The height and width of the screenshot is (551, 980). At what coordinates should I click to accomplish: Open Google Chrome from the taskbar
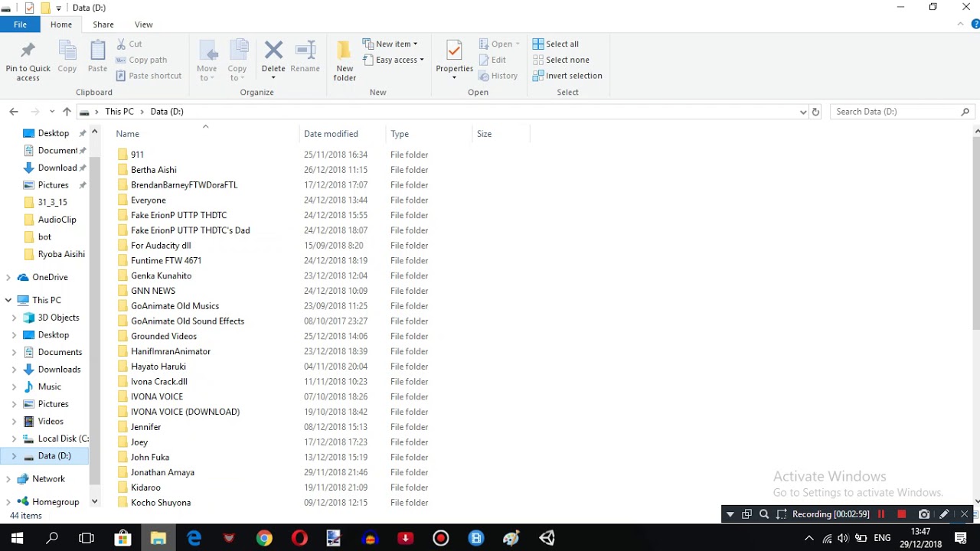pyautogui.click(x=264, y=539)
